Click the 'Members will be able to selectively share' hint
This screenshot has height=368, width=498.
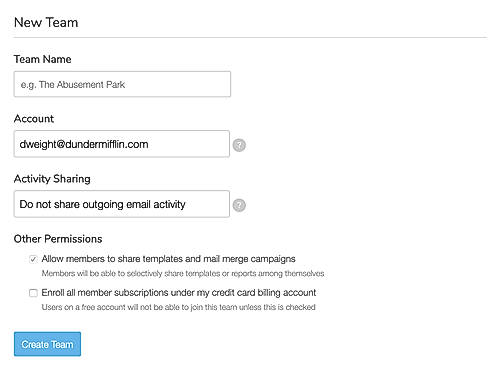pyautogui.click(x=183, y=274)
